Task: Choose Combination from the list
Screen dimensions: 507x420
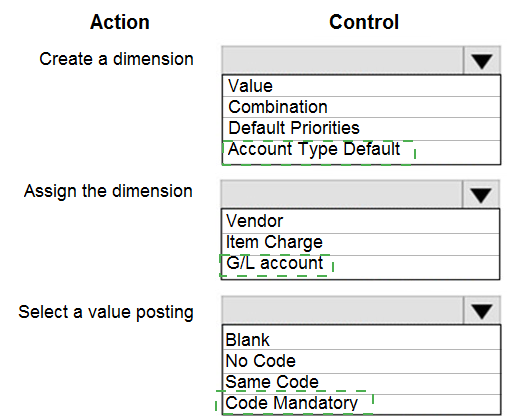Action: click(361, 107)
